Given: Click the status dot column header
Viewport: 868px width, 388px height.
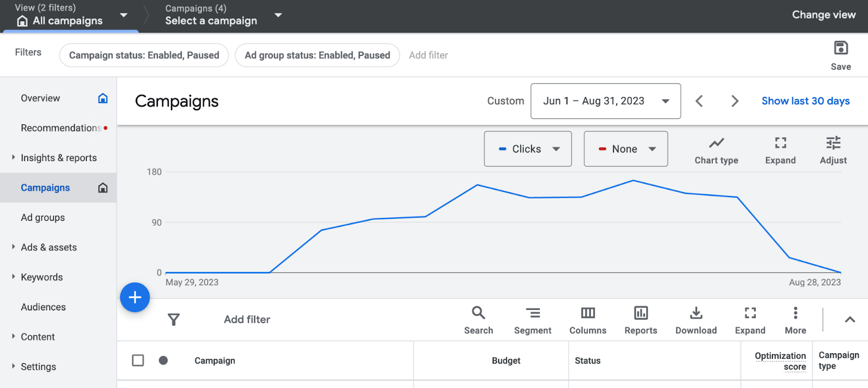Looking at the screenshot, I should click(x=163, y=360).
